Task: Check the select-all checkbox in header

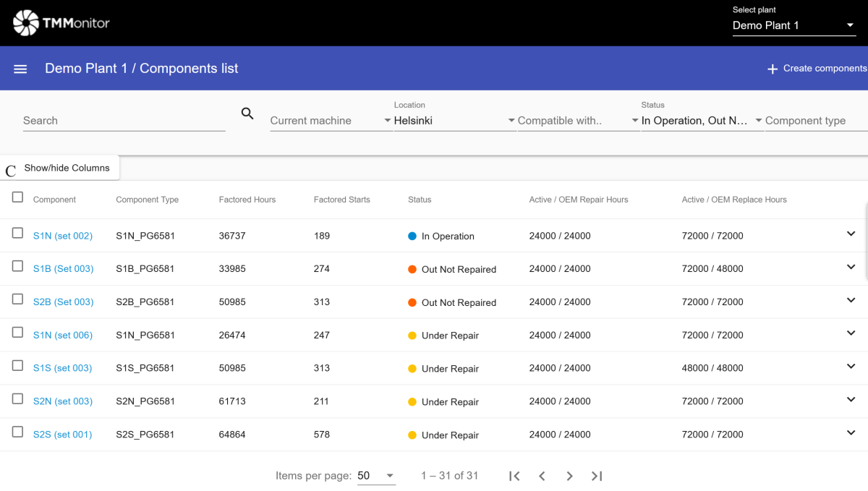Action: tap(17, 197)
